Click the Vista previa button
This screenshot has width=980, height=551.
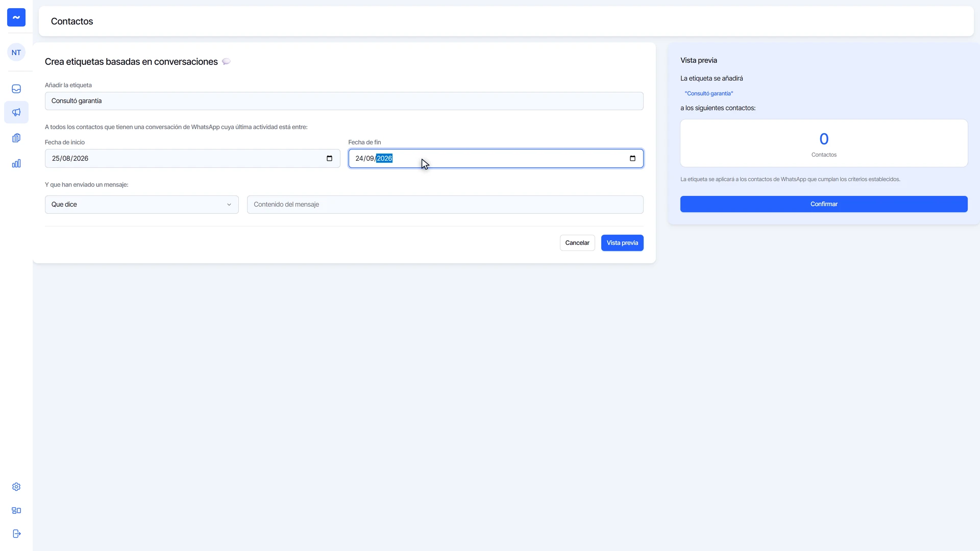click(x=622, y=243)
